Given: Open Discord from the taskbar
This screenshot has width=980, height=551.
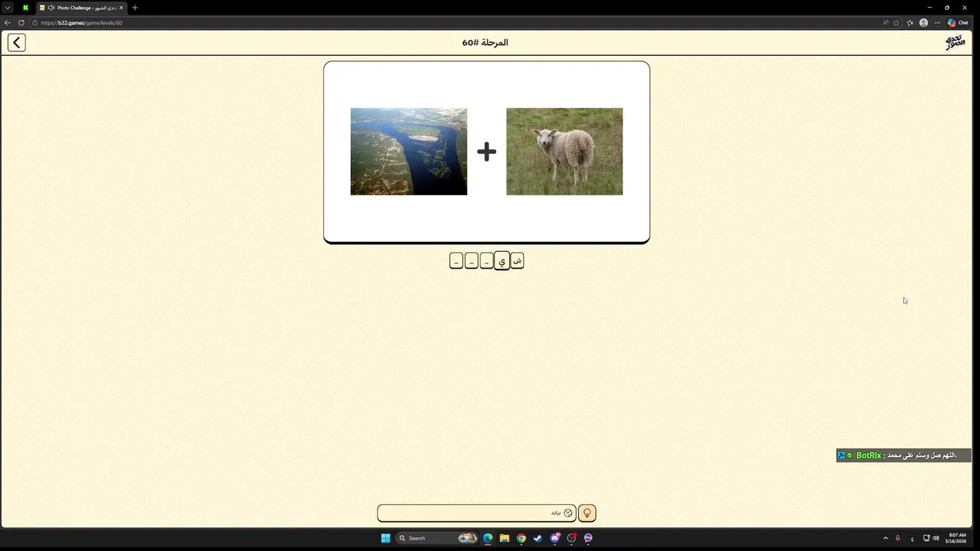Looking at the screenshot, I should click(x=555, y=538).
